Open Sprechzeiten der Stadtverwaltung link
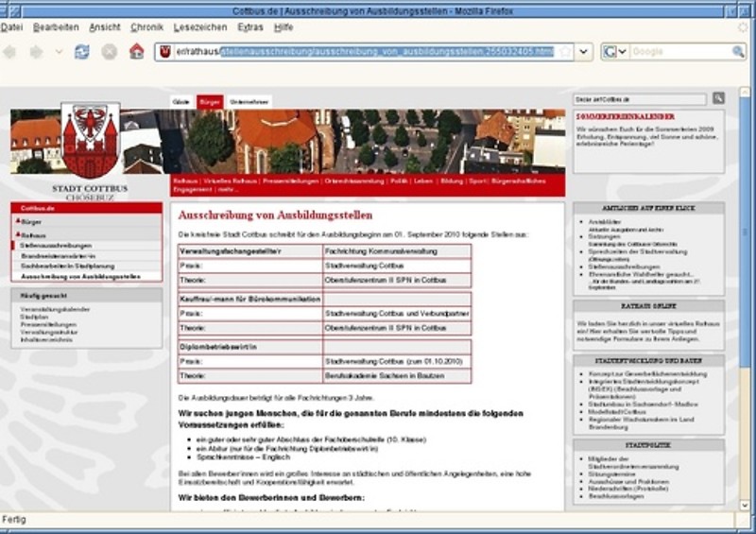The image size is (756, 534). point(637,251)
